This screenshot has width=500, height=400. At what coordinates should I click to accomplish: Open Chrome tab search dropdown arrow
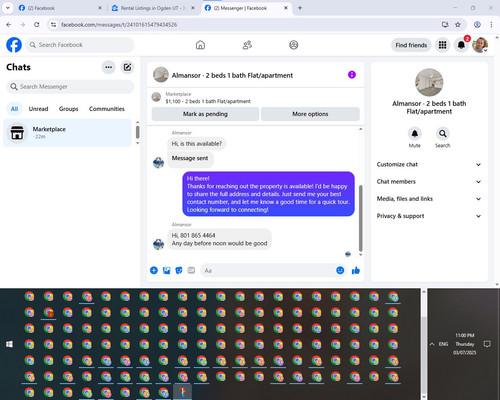tap(8, 8)
